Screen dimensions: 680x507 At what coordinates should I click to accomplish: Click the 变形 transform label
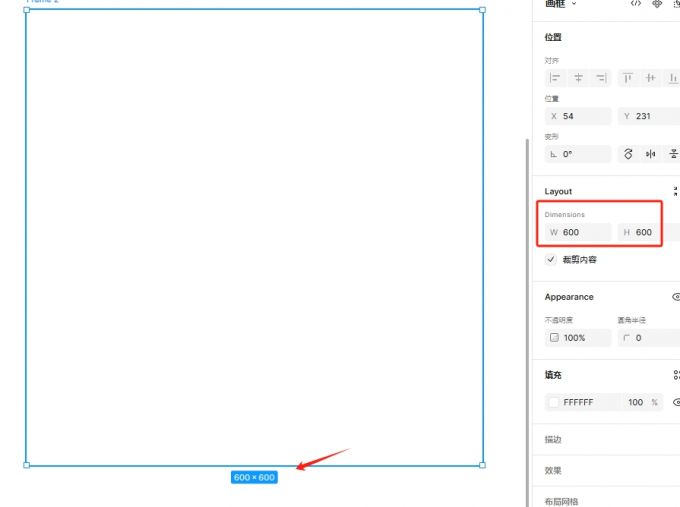point(552,137)
